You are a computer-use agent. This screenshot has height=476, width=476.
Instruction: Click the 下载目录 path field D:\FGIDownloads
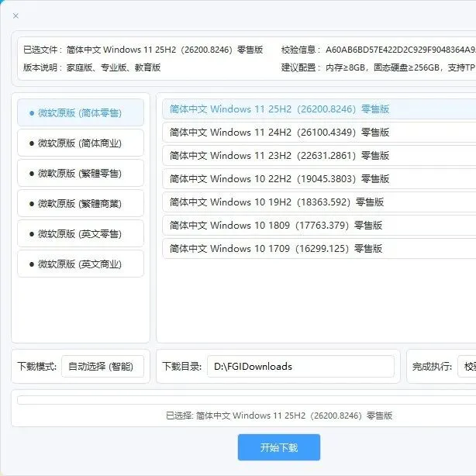pos(301,367)
